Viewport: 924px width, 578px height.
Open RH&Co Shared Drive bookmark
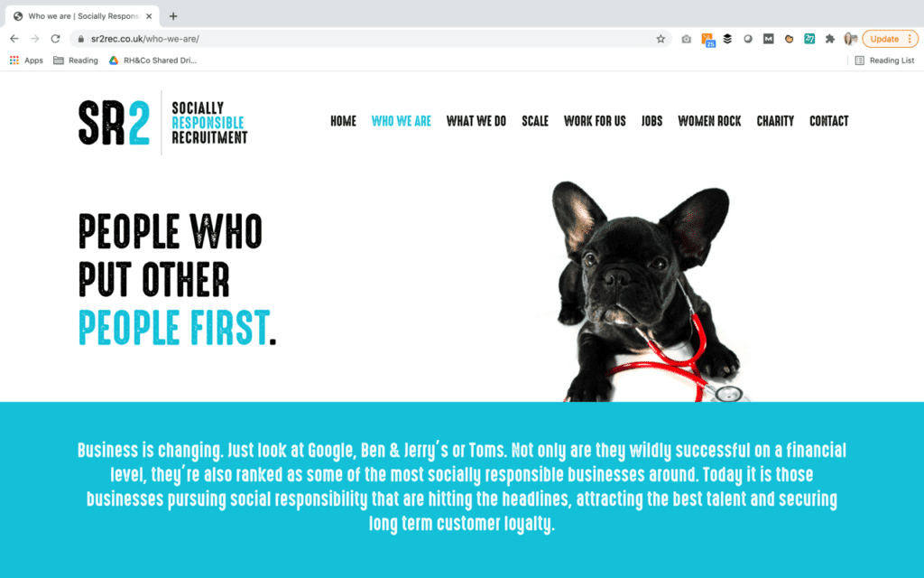tap(152, 61)
